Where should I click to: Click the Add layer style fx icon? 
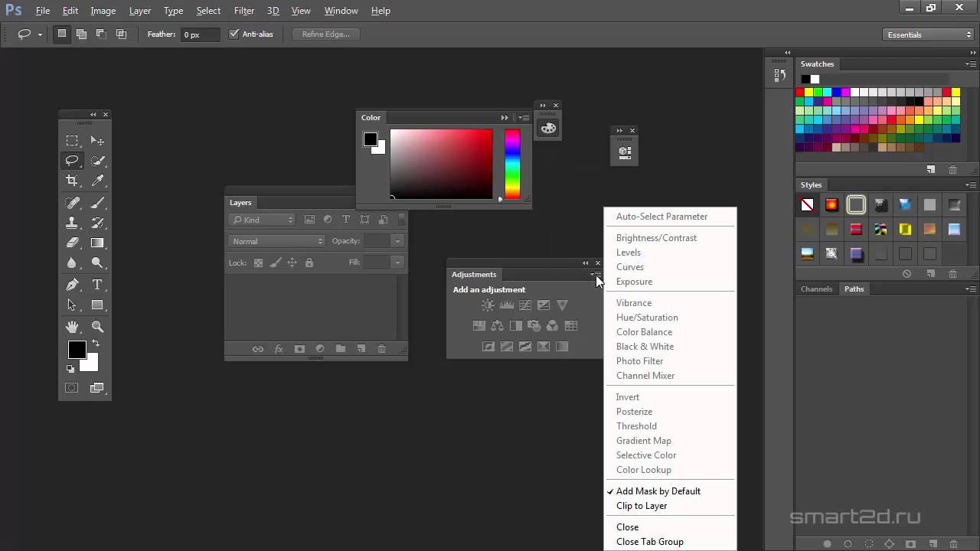point(279,349)
